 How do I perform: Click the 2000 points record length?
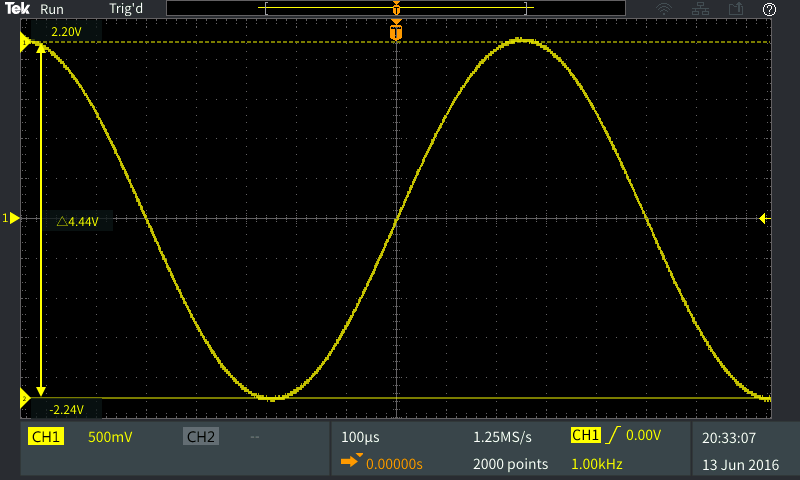point(510,464)
